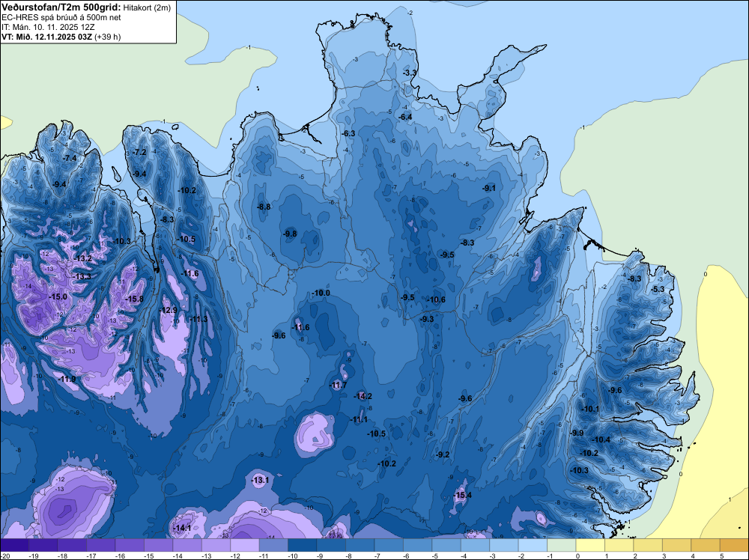This screenshot has width=749, height=560.
Task: Click the -10.1 temperature value
Action: pyautogui.click(x=590, y=409)
